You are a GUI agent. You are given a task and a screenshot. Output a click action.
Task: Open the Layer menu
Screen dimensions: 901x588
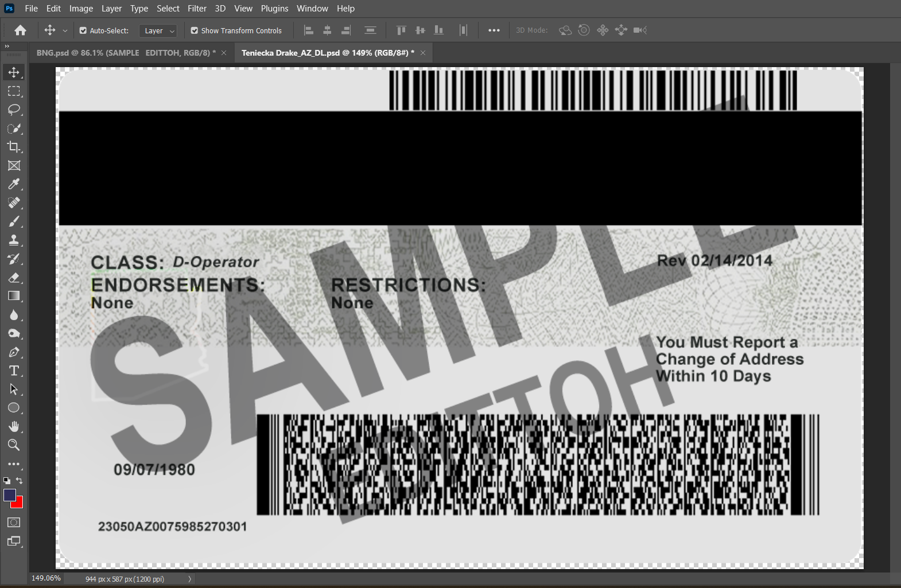[x=111, y=9]
